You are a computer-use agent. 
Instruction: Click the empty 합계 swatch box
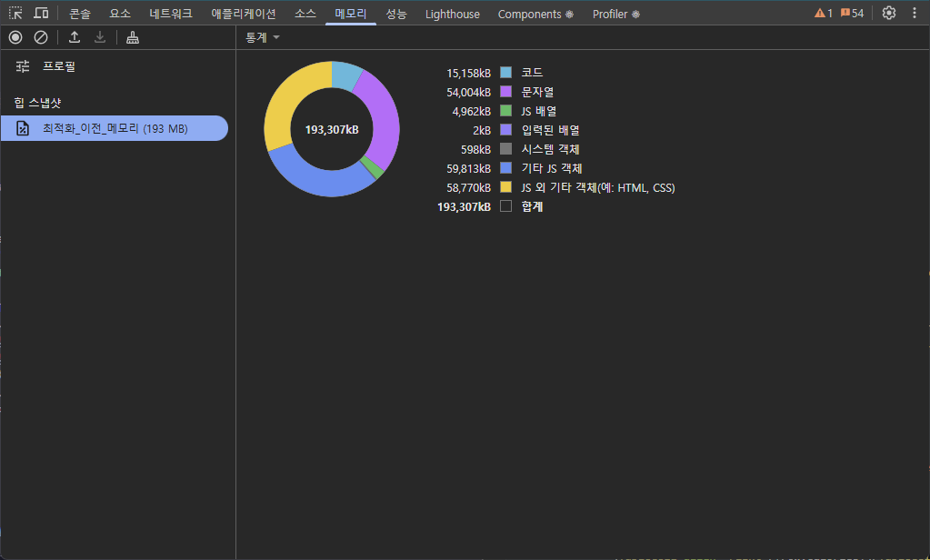(506, 205)
